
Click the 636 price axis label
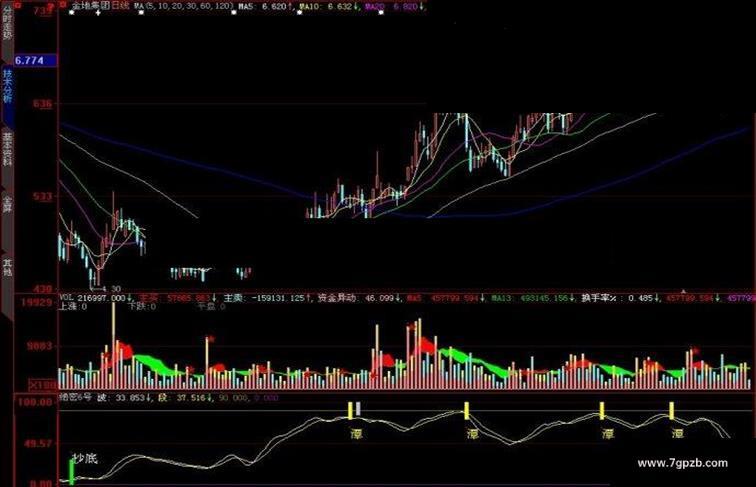pyautogui.click(x=42, y=104)
